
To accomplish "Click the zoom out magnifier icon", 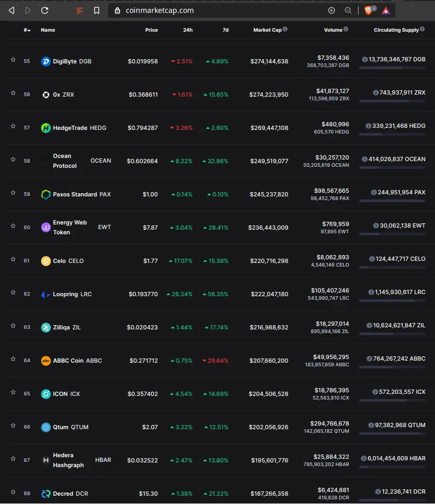I will (348, 10).
